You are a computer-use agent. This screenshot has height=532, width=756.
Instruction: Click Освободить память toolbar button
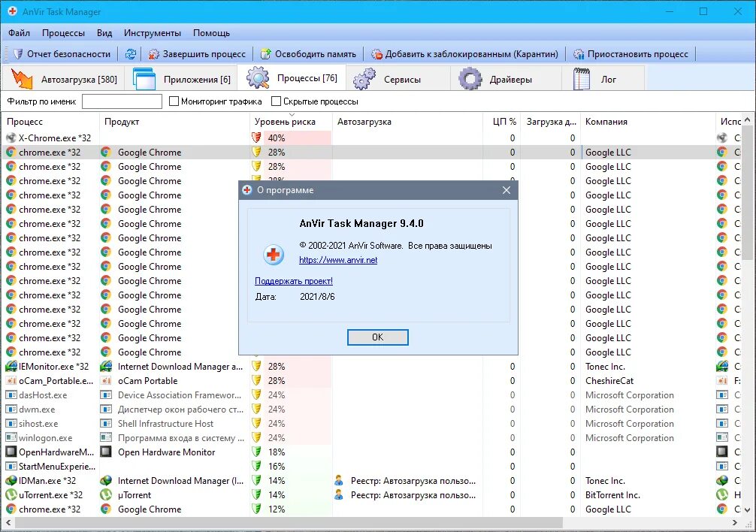309,54
